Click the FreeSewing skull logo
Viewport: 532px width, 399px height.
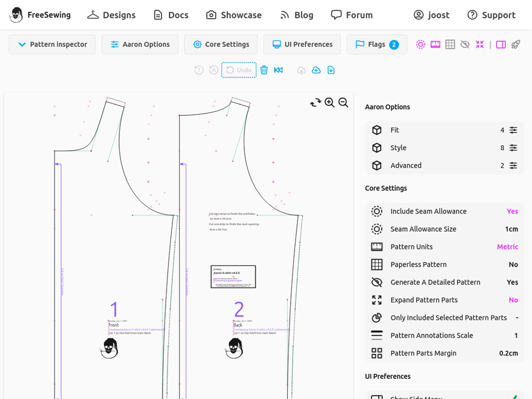(x=16, y=15)
